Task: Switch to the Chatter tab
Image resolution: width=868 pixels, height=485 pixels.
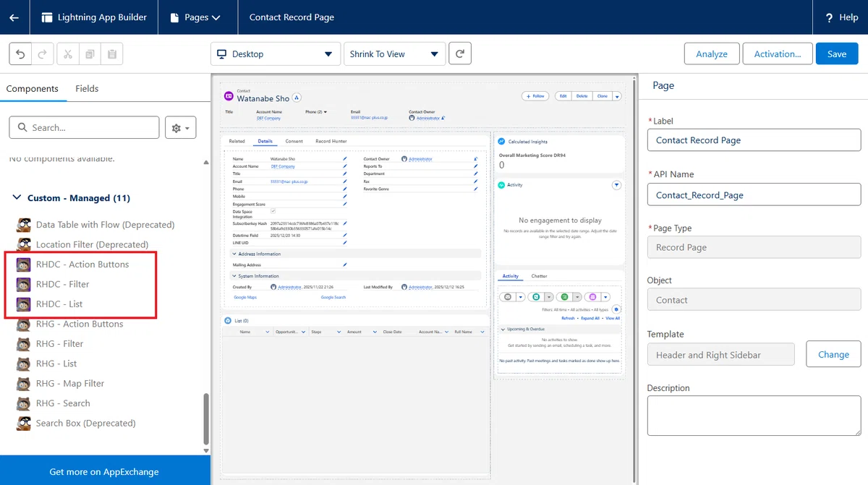Action: [x=539, y=276]
